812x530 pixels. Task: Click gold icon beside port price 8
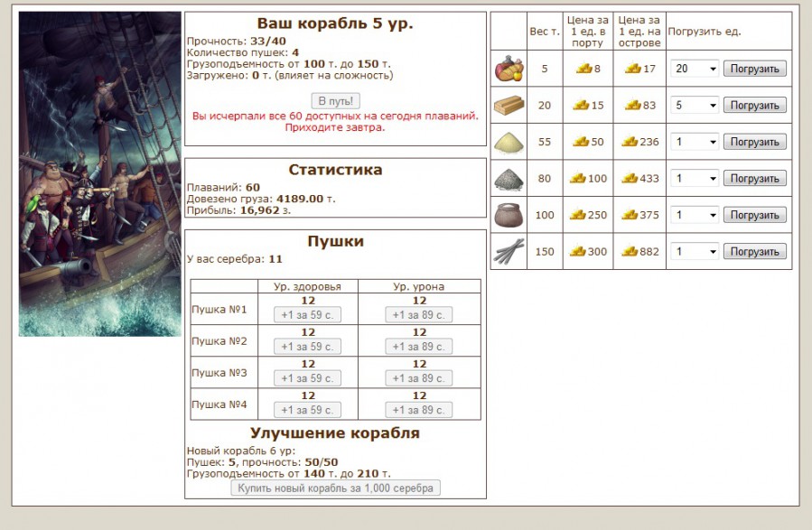click(583, 69)
